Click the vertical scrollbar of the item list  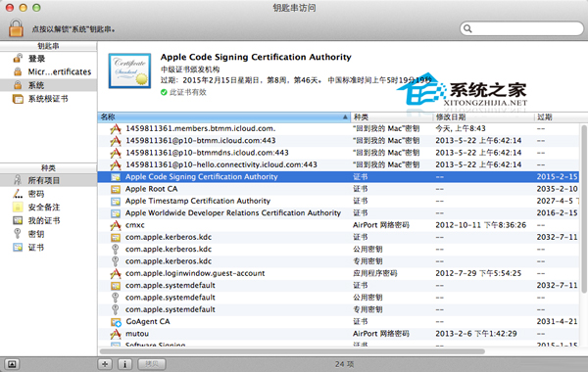(x=583, y=209)
